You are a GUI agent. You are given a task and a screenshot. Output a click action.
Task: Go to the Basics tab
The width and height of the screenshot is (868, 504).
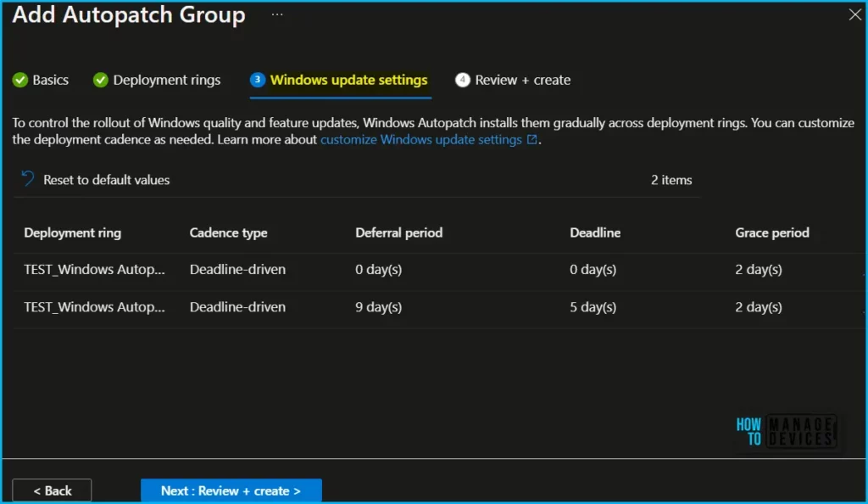[41, 81]
